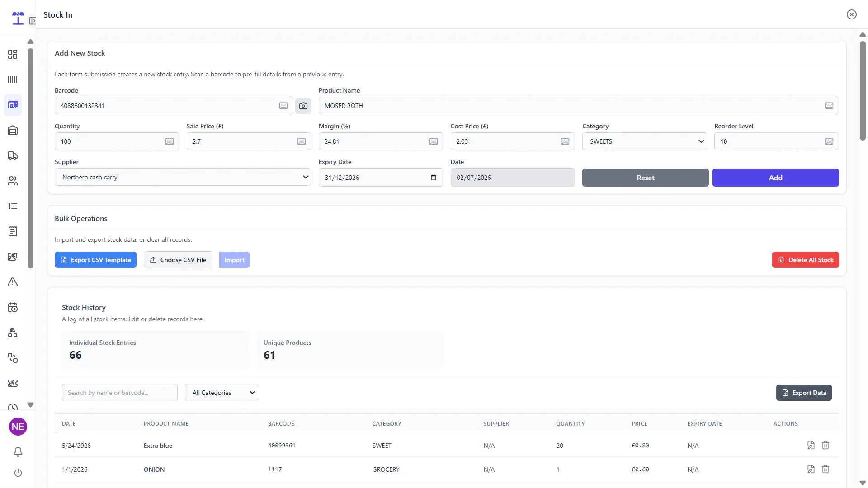Open the users sidebar icon
The image size is (868, 488).
pyautogui.click(x=13, y=181)
